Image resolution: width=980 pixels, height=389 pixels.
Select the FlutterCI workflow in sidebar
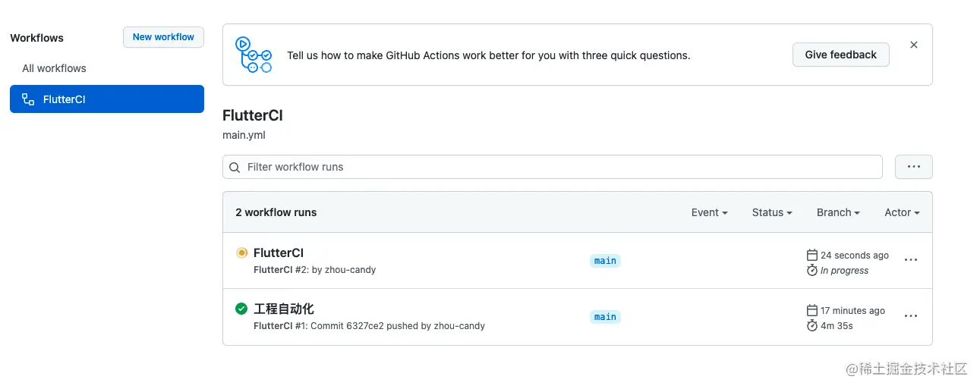coord(107,99)
